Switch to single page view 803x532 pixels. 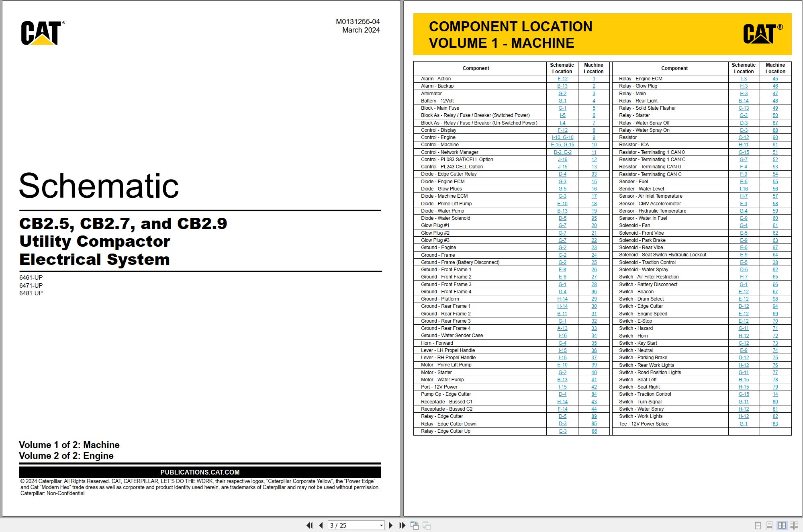click(758, 525)
